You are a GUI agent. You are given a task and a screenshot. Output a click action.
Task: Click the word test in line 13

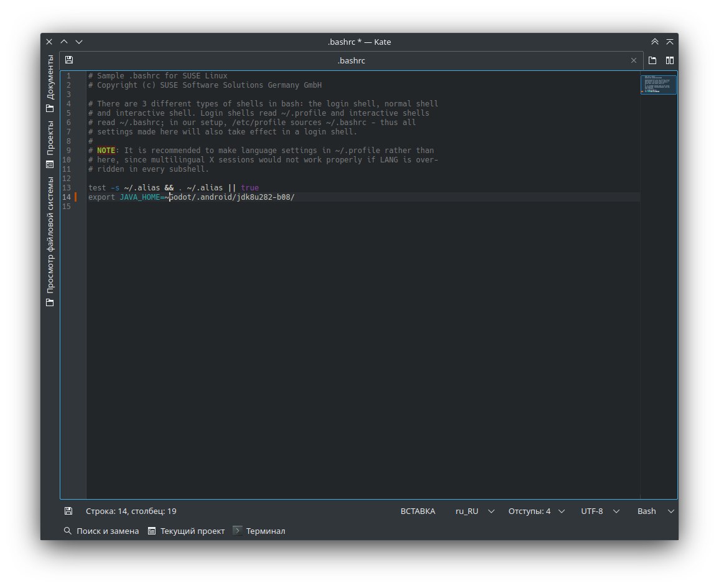coord(97,187)
